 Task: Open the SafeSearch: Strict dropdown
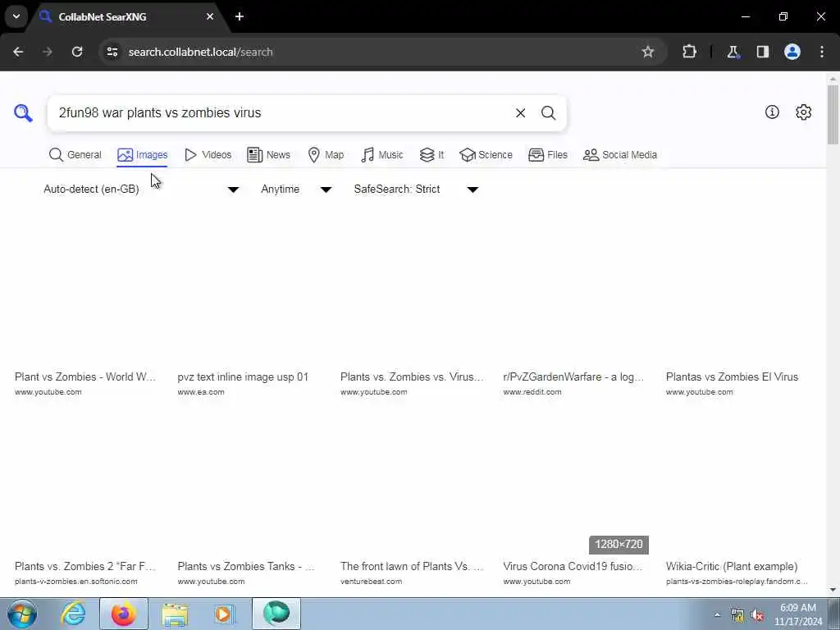(x=416, y=189)
